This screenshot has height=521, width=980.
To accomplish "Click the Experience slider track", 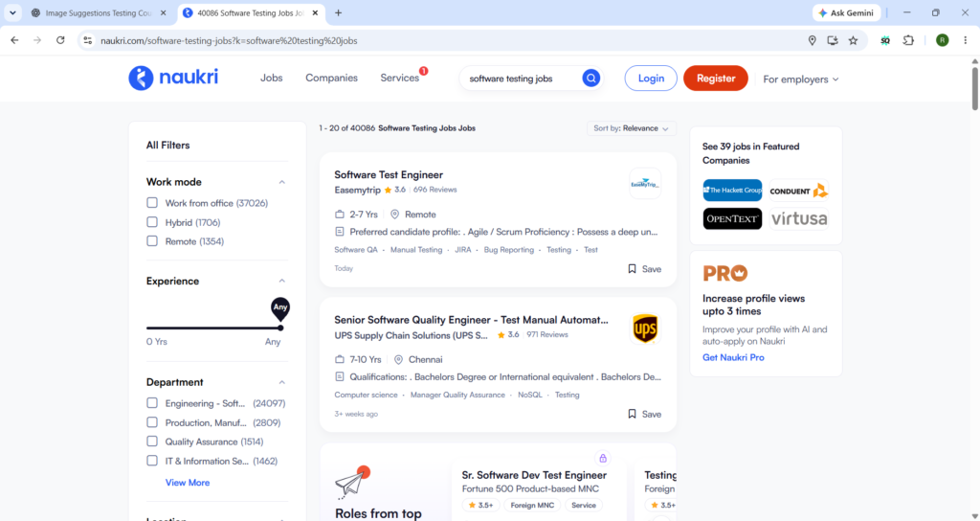I will [x=213, y=328].
